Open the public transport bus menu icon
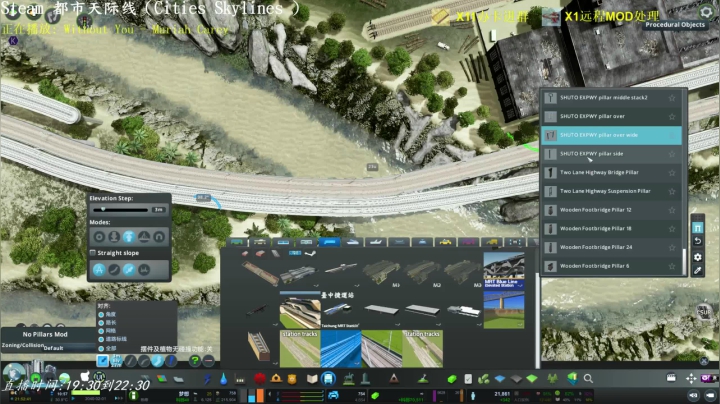720x404 pixels. tap(328, 379)
